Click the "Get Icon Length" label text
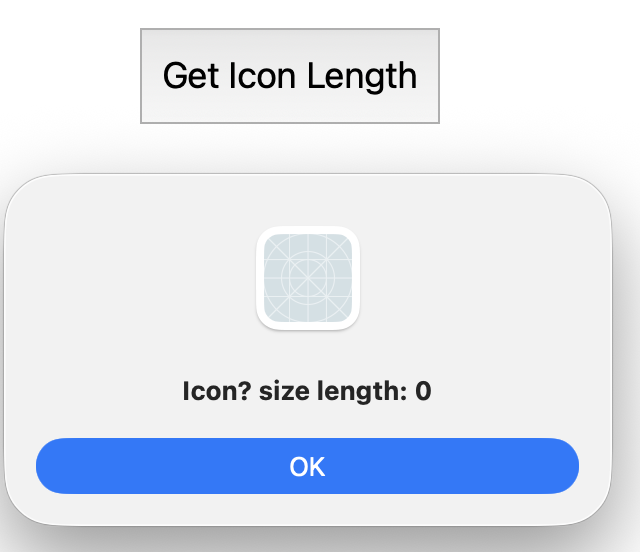This screenshot has width=640, height=552. (290, 76)
